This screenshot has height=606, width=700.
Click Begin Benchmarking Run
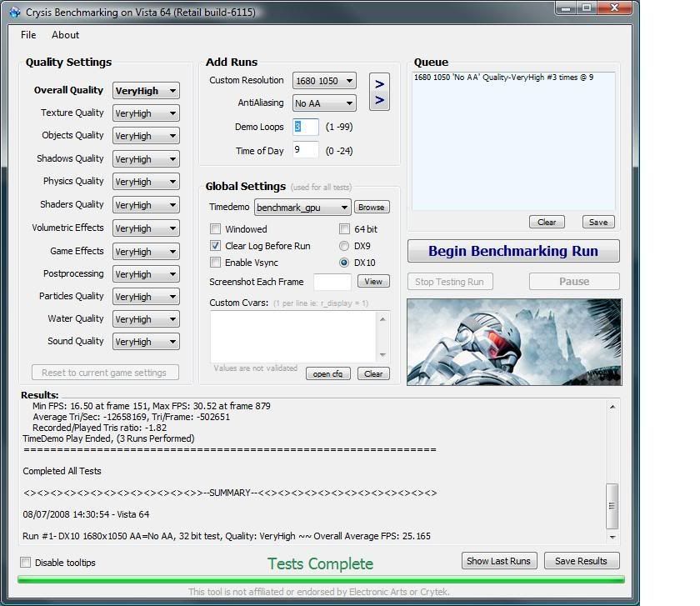click(x=513, y=251)
